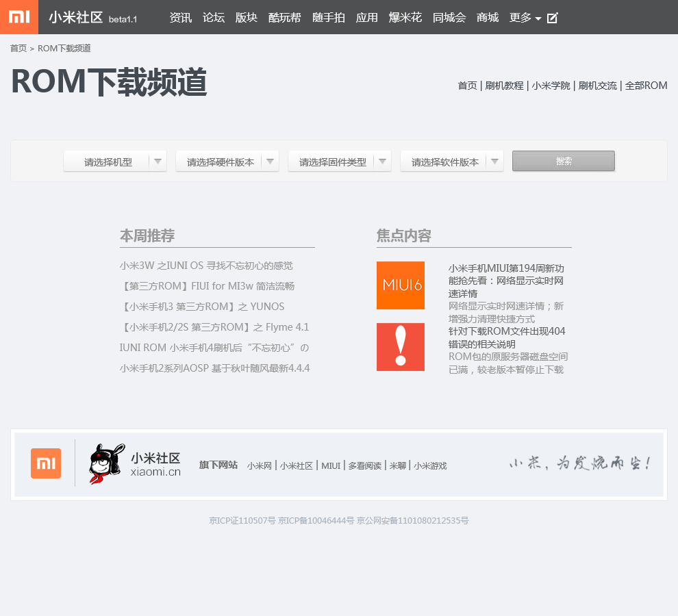Viewport: 678px width, 616px height.
Task: Click the Mitu bunny mascot in footer
Action: click(107, 464)
